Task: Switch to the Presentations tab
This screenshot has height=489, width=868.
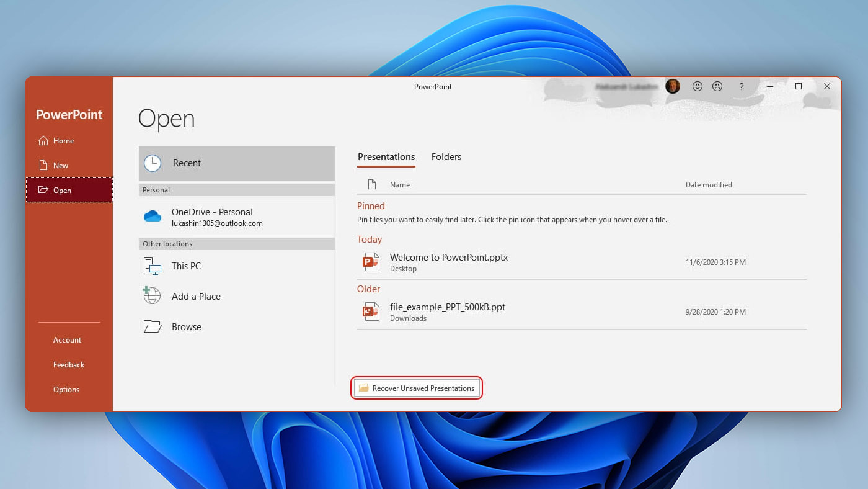Action: coord(386,157)
